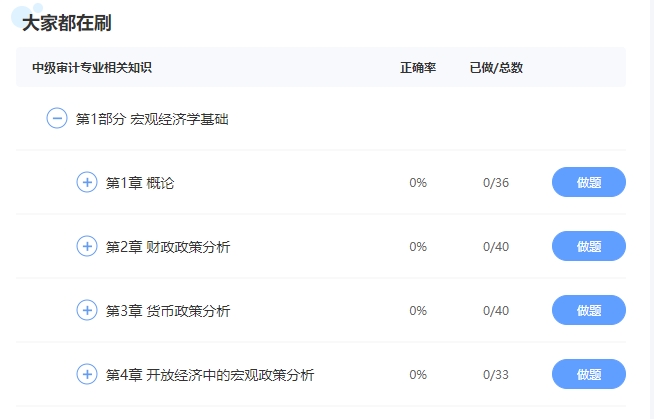This screenshot has width=654, height=419.
Task: Click 0/36 progress count for 第1章
Action: click(496, 183)
